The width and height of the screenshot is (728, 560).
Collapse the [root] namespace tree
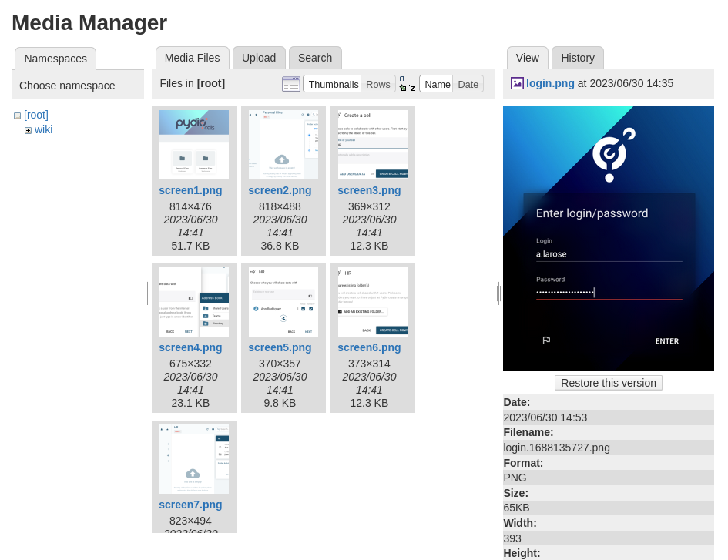[17, 116]
